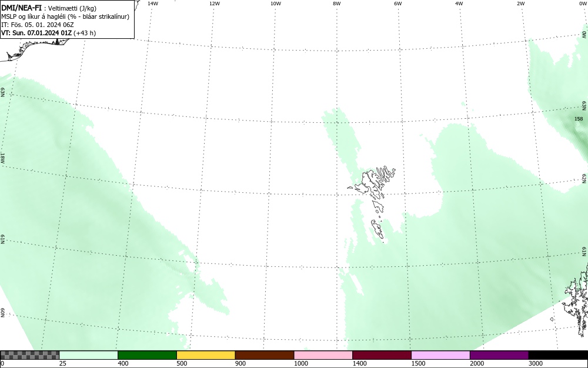This screenshot has width=588, height=368.
Task: Click the lavender 1500–2000 legend swatch
Action: pos(440,355)
